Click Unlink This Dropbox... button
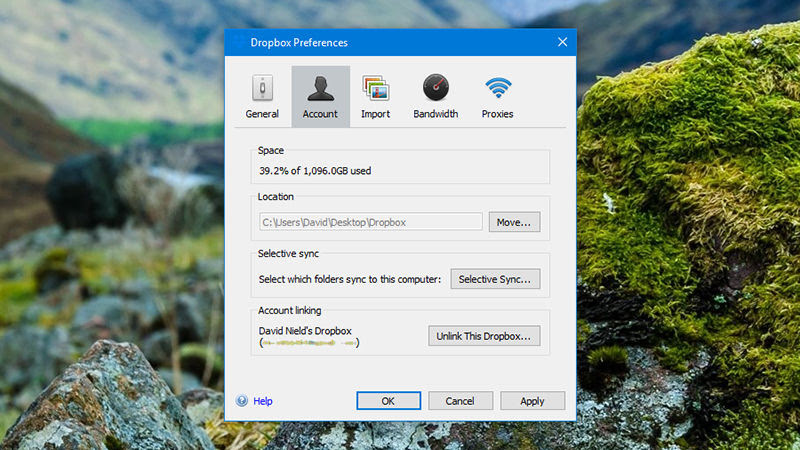 tap(484, 336)
